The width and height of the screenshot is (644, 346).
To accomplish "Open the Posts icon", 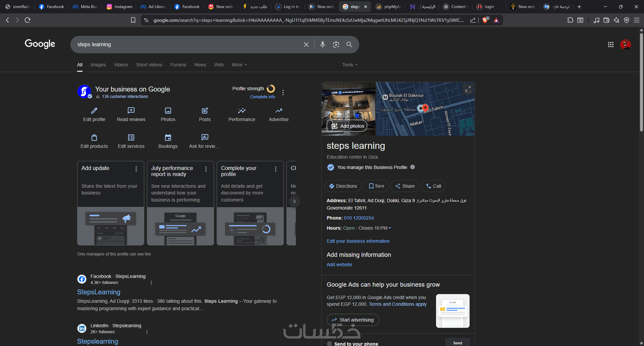I will point(205,111).
